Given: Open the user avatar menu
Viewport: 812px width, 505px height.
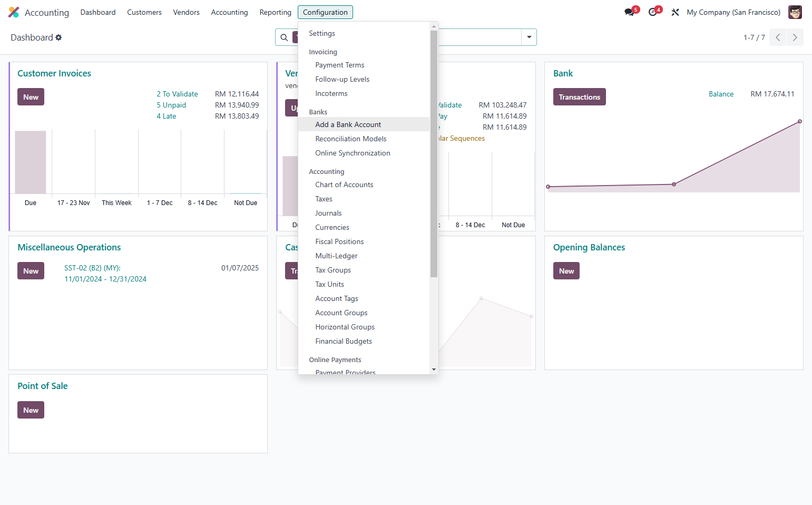Looking at the screenshot, I should tap(795, 12).
